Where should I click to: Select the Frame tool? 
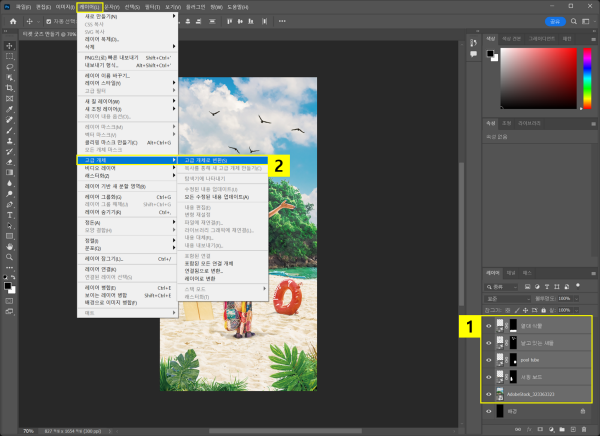click(10, 99)
